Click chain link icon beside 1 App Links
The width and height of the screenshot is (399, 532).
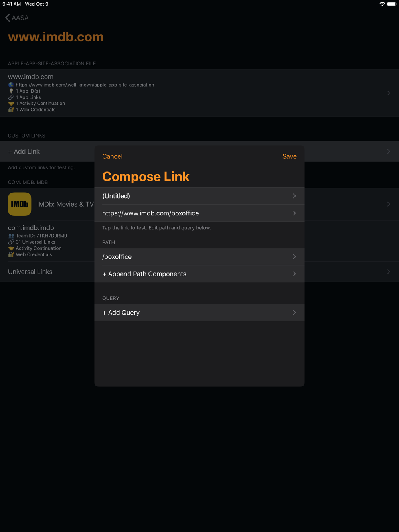(x=11, y=97)
